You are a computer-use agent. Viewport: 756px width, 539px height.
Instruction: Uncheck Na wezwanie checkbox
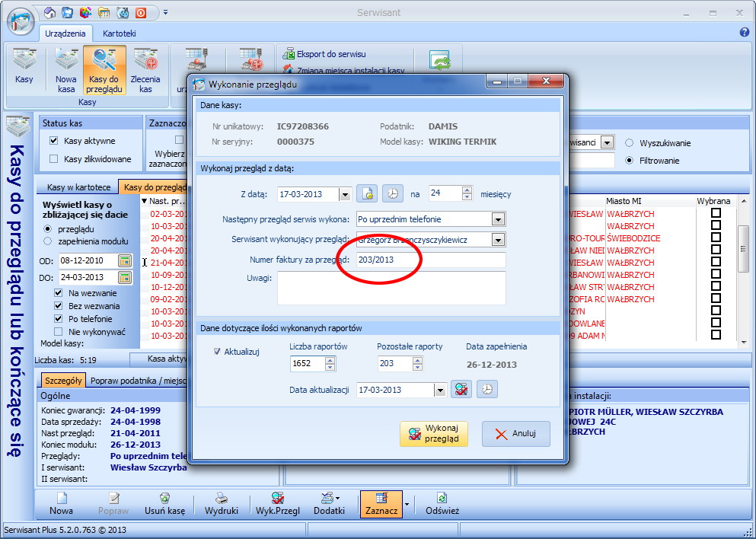click(x=59, y=292)
